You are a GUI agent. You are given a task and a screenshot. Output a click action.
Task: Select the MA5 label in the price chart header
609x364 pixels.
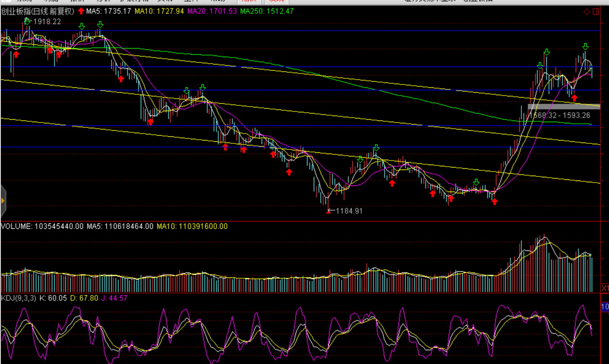tap(108, 11)
